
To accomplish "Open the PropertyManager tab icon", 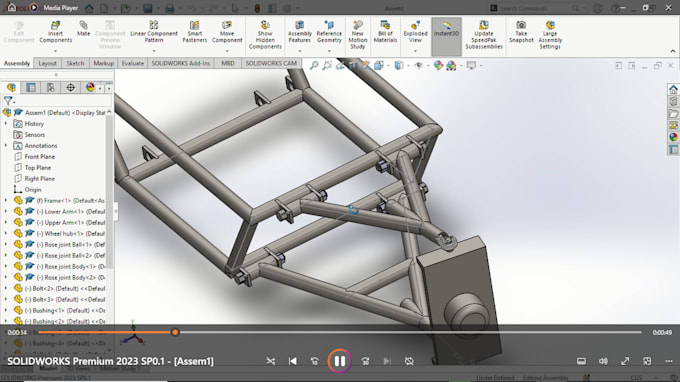I will pyautogui.click(x=31, y=88).
